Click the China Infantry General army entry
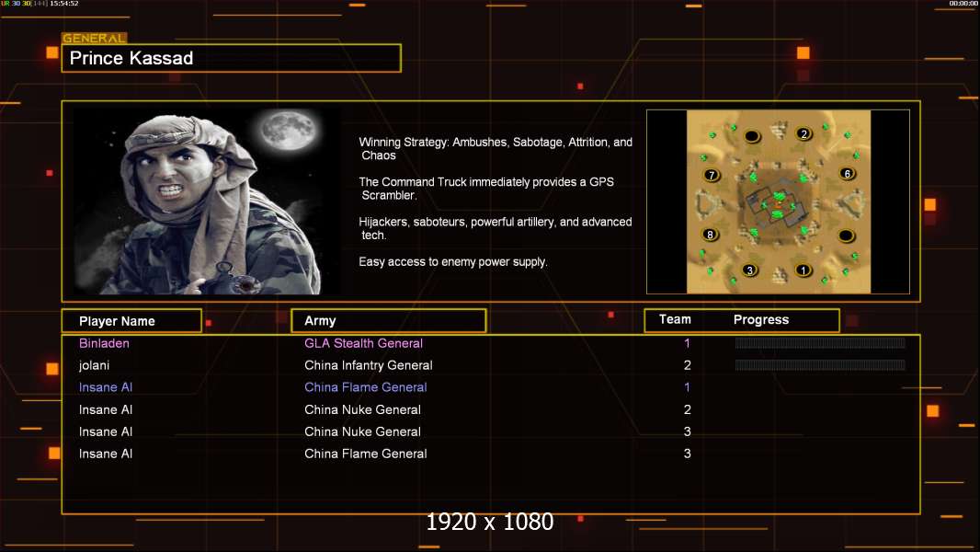This screenshot has height=552, width=980. tap(368, 365)
